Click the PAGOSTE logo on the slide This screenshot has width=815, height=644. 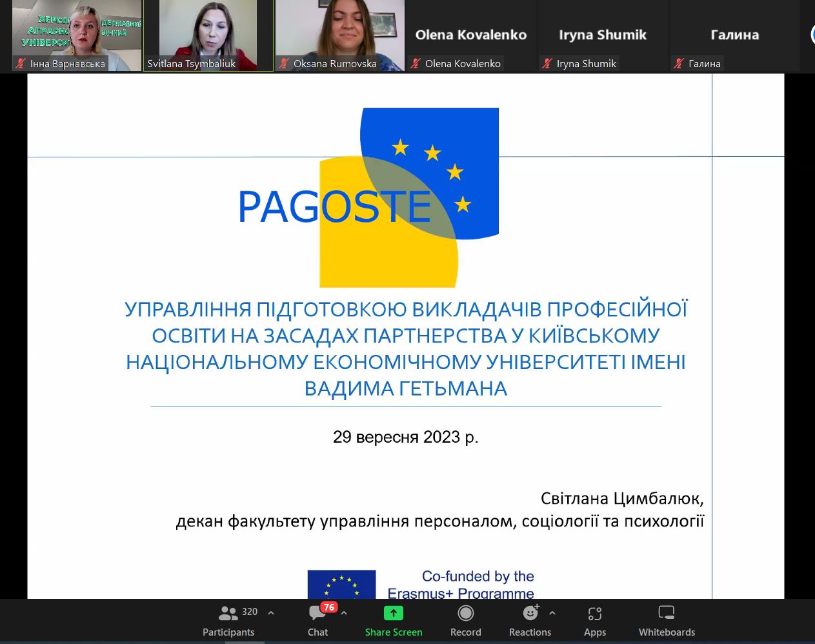[x=368, y=197]
